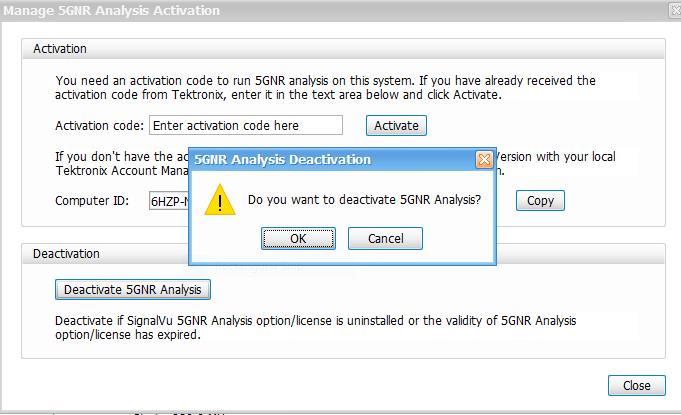This screenshot has height=415, width=681.
Task: Click the Manage 5GNR Analysis Activation title bar
Action: pyautogui.click(x=300, y=10)
